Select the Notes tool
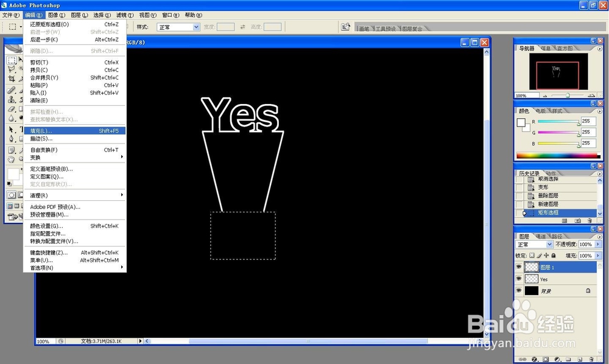The height and width of the screenshot is (364, 609). (x=12, y=150)
